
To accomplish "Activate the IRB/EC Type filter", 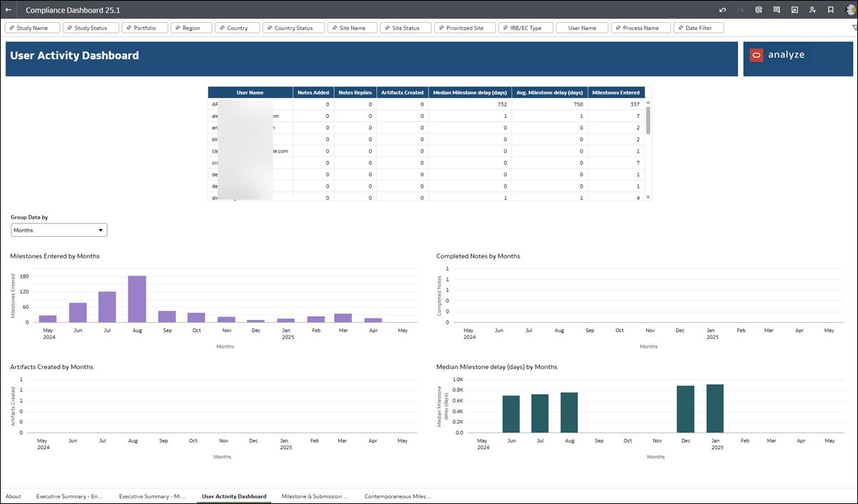I will tap(525, 27).
